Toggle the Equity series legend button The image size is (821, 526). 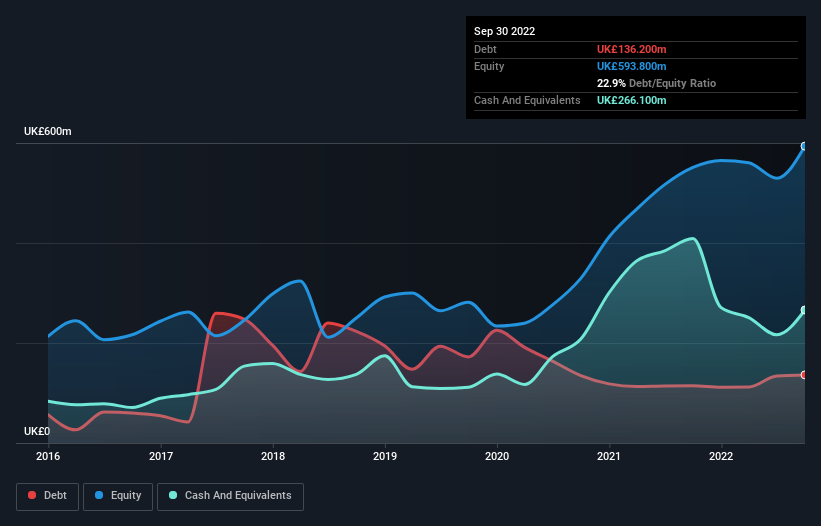[x=118, y=496]
